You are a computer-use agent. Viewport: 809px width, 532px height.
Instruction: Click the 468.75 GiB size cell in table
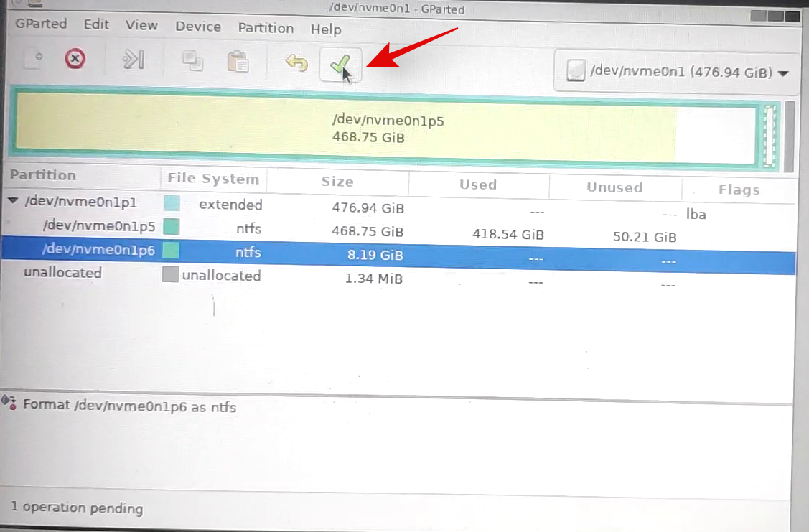tap(368, 231)
